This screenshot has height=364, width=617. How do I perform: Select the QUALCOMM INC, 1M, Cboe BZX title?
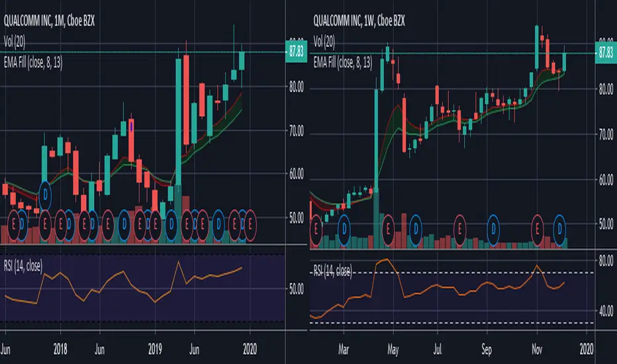[49, 21]
